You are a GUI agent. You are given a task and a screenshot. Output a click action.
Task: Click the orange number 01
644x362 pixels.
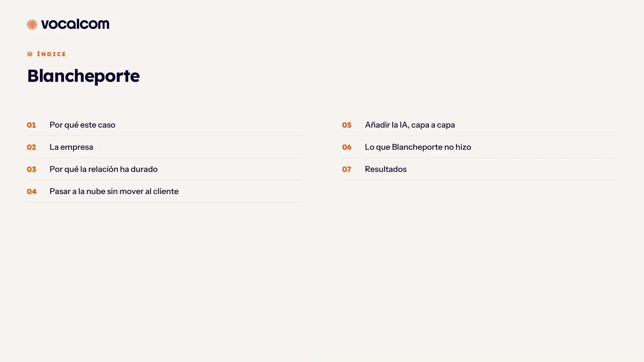pyautogui.click(x=31, y=125)
